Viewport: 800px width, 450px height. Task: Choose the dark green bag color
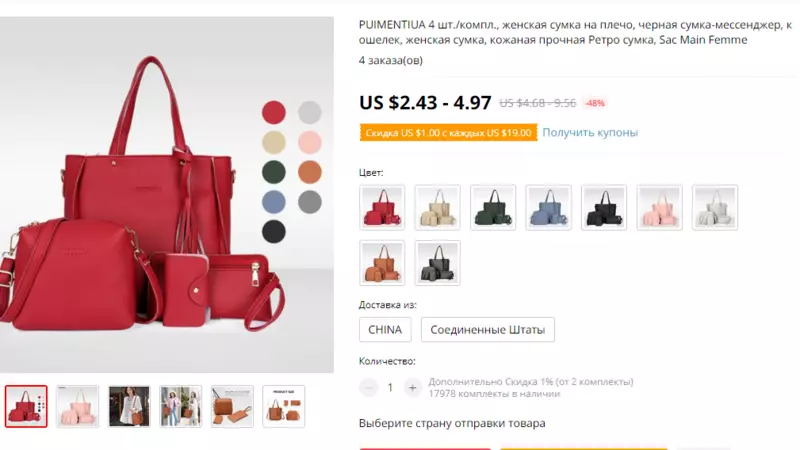pos(493,208)
